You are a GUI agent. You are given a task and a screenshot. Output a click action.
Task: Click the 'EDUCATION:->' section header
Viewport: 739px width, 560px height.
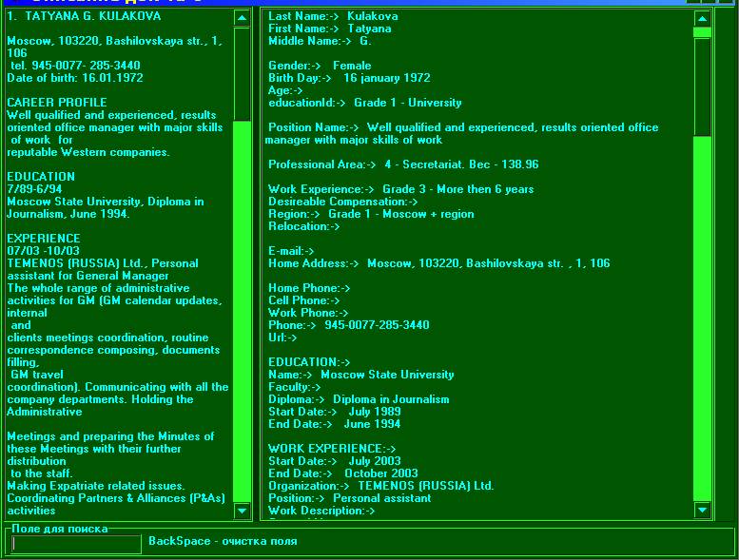309,362
